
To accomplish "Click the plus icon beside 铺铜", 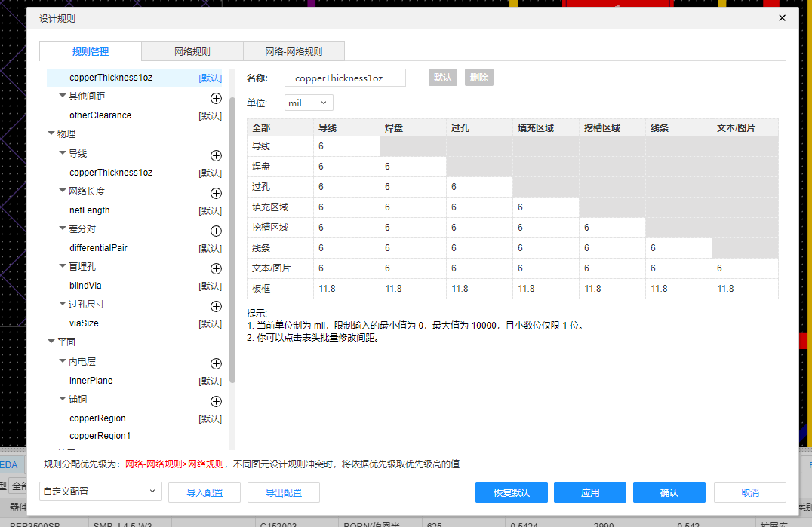I will pos(216,401).
